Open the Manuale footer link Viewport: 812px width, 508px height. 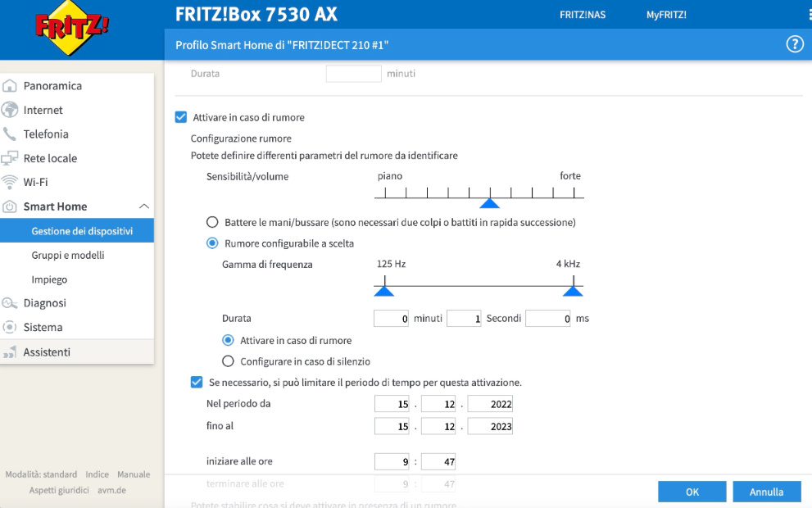(134, 474)
